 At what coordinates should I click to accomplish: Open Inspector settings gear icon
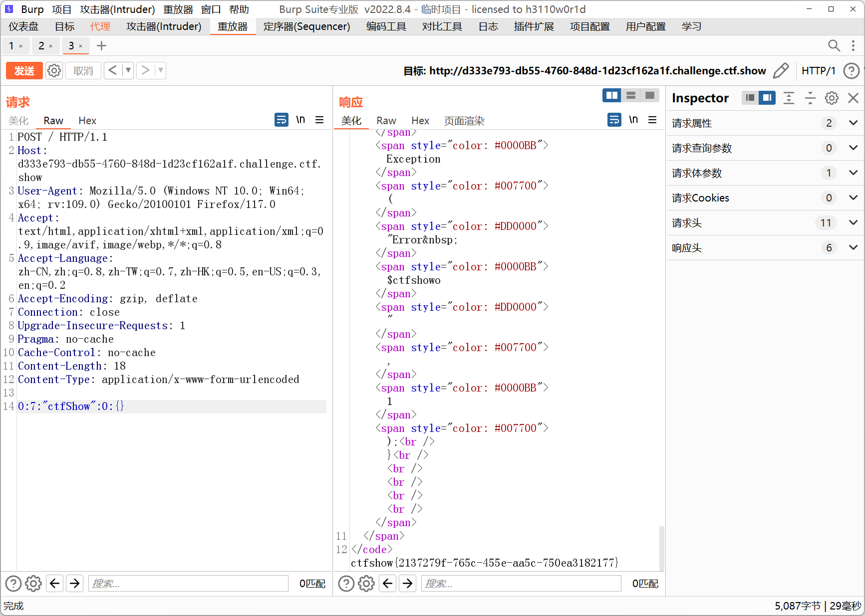832,98
